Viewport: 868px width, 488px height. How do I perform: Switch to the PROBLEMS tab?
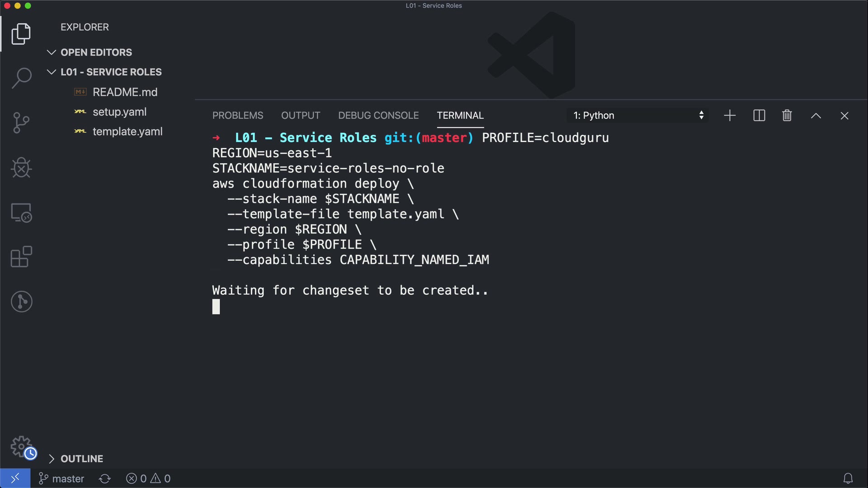[x=237, y=116]
